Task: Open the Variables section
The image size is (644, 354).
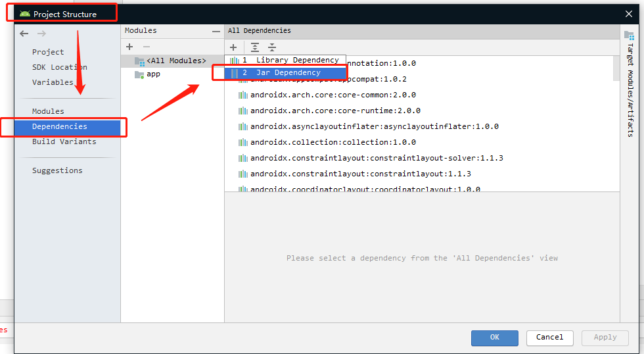Action: pos(53,82)
